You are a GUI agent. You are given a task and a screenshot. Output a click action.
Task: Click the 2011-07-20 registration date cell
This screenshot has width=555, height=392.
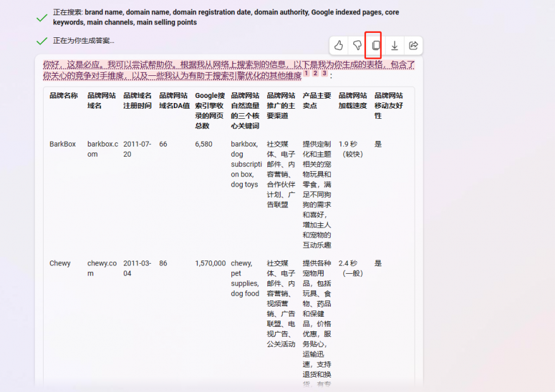137,149
